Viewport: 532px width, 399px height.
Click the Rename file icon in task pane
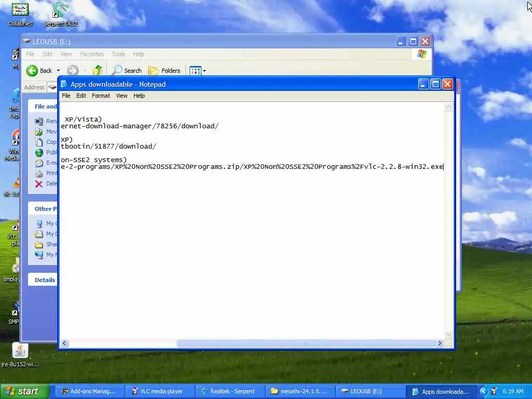click(39, 121)
